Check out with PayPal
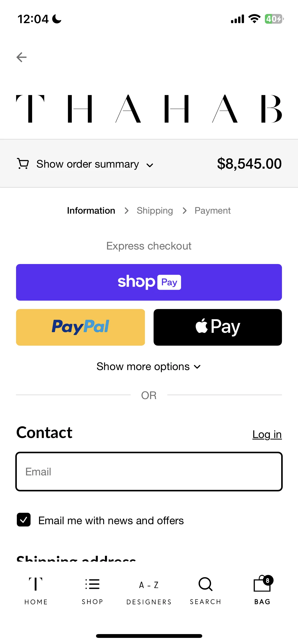This screenshot has width=298, height=644. point(80,327)
